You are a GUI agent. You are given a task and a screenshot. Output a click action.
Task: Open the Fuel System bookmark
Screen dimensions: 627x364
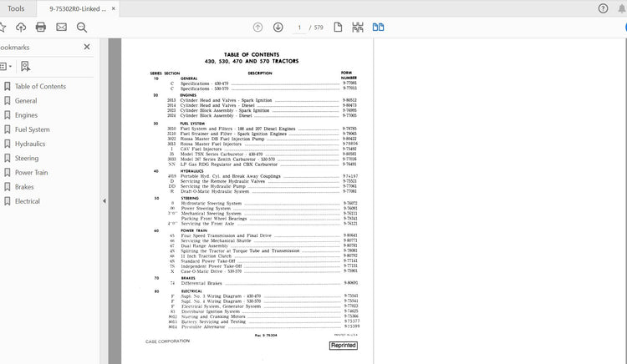[x=33, y=129]
